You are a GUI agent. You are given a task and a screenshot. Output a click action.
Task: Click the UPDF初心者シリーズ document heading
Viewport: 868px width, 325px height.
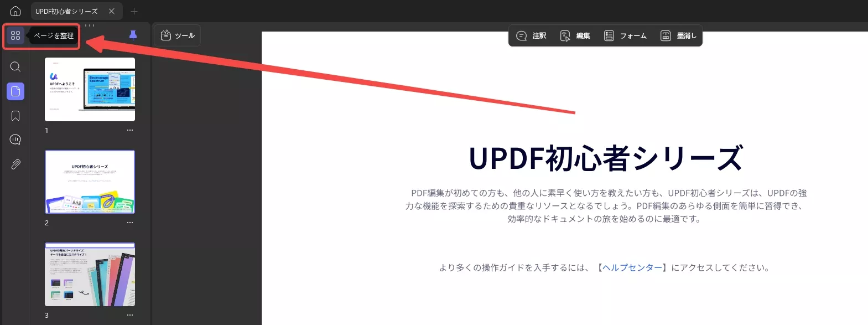coord(606,158)
